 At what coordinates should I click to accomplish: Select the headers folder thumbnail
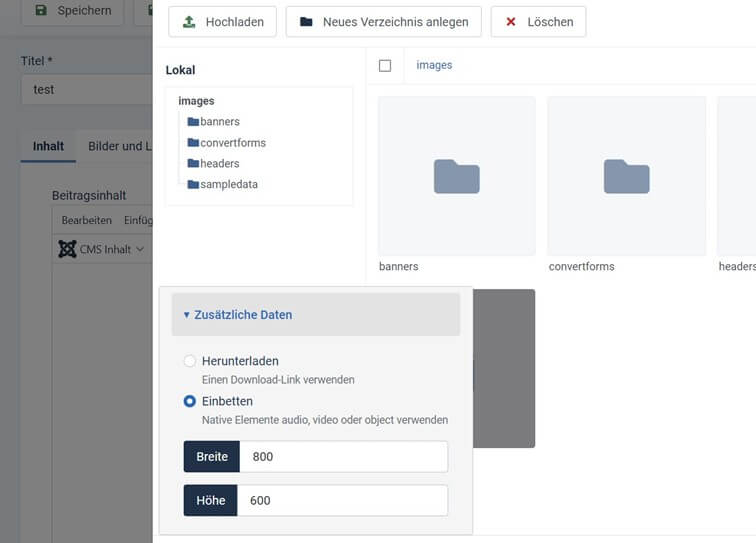click(x=737, y=176)
